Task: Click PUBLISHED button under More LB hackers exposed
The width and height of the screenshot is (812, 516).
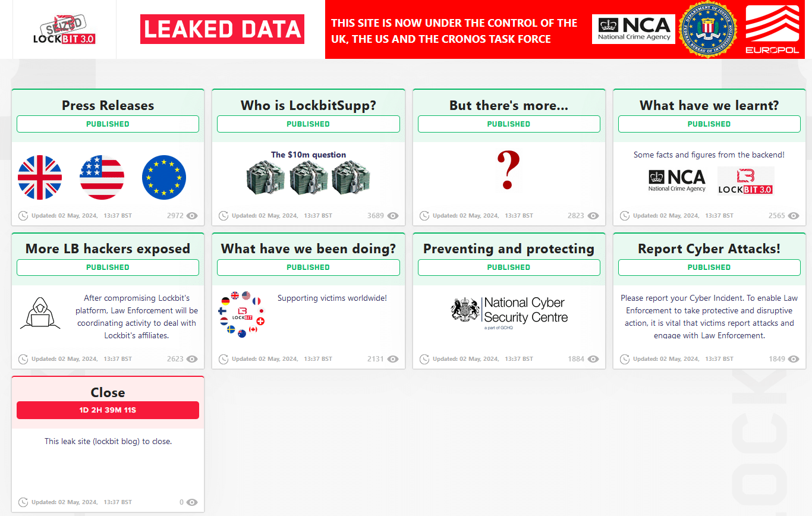Action: (x=108, y=268)
